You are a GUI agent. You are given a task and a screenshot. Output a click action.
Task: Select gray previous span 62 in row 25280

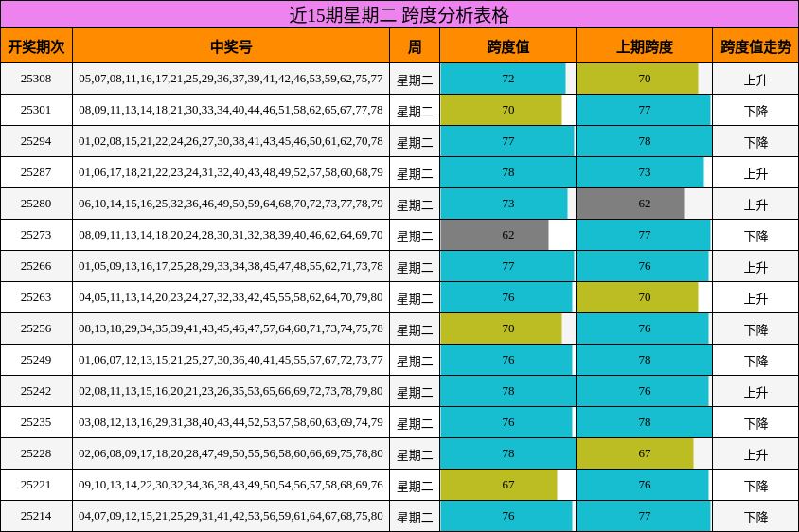click(630, 204)
